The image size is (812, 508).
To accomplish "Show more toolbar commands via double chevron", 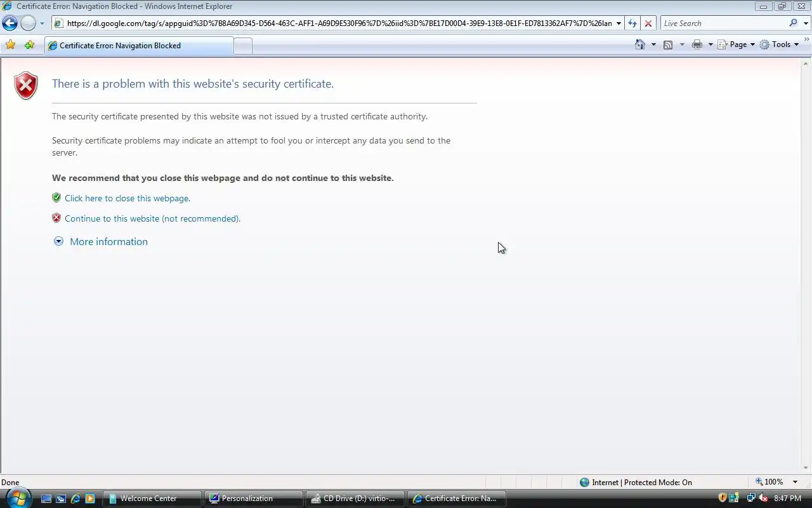I will (x=806, y=40).
